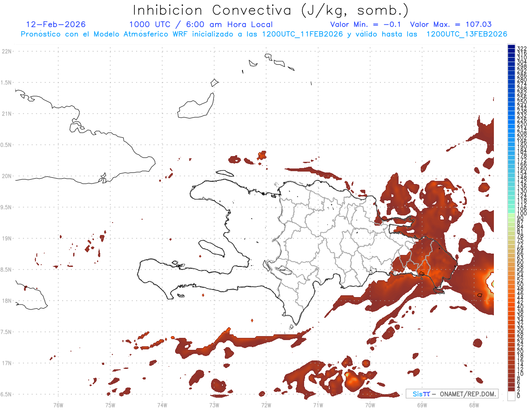This screenshot has width=532, height=411.
Task: Click the "69W" longitude label
Action: pos(422,405)
